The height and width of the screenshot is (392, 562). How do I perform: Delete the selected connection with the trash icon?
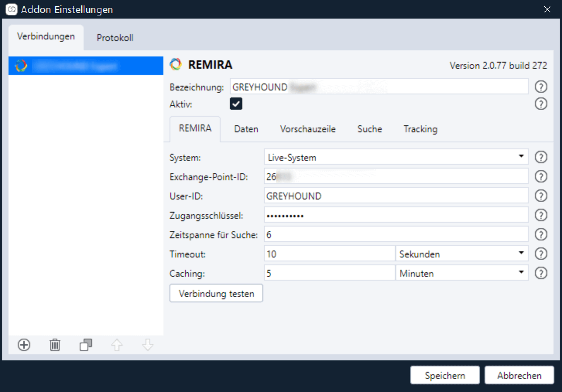click(x=55, y=345)
